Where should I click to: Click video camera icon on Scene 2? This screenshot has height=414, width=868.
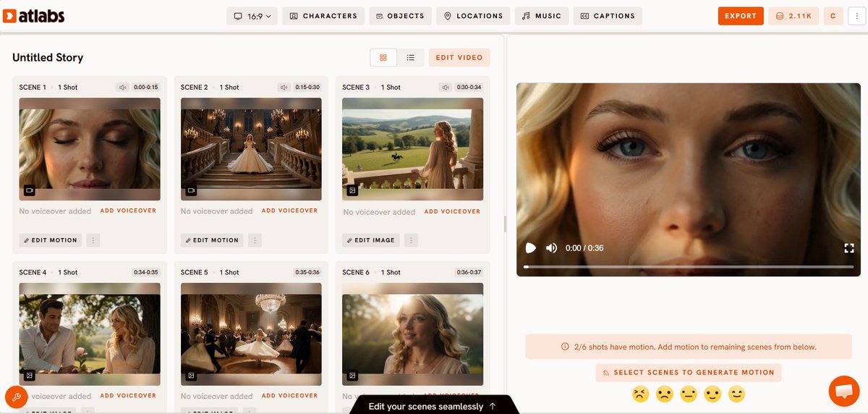pos(191,191)
